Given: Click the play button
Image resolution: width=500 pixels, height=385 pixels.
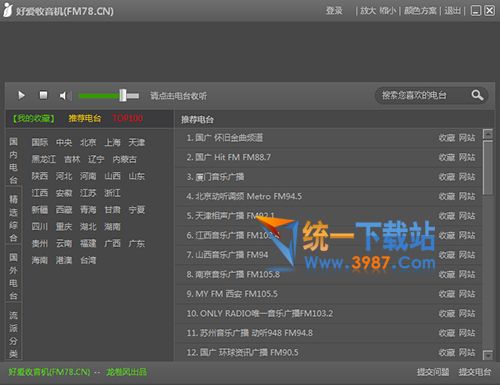Looking at the screenshot, I should 21,96.
